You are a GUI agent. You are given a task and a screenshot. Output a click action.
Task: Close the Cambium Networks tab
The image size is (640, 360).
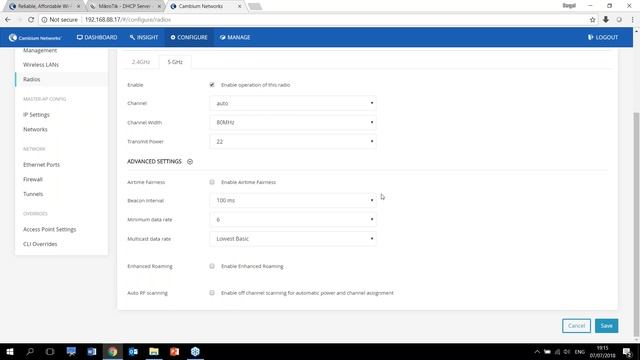(x=240, y=6)
